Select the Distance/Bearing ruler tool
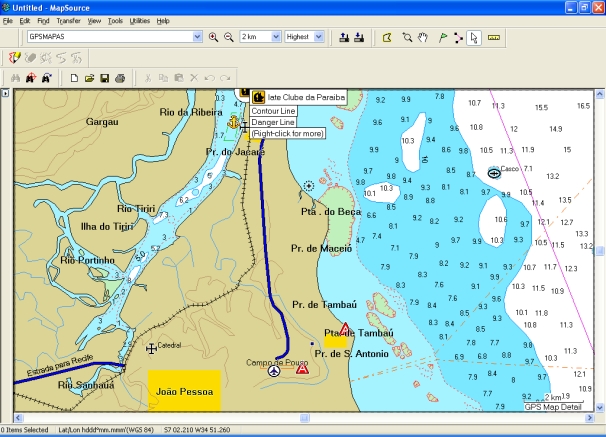This screenshot has width=606, height=437. click(494, 37)
